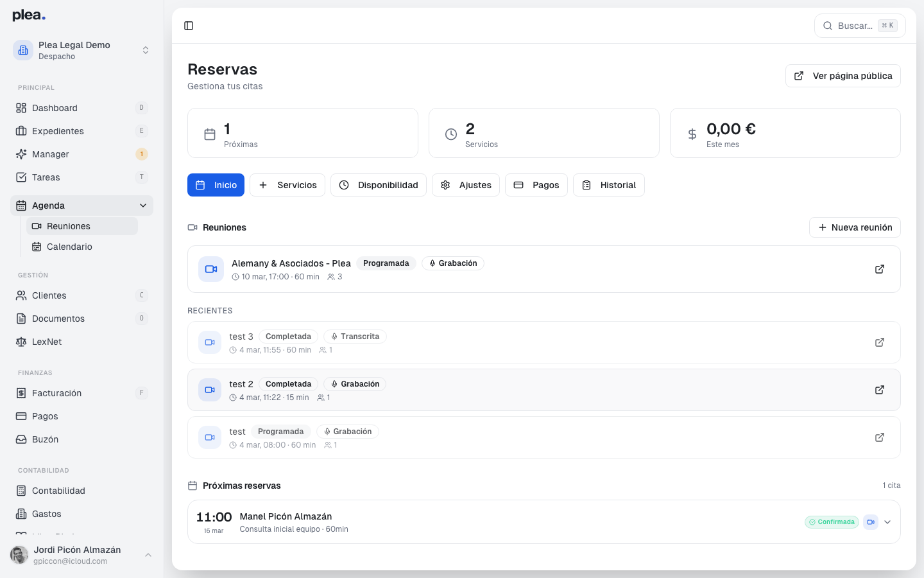Open Tareas in the sidebar
The height and width of the screenshot is (578, 924).
pos(82,177)
